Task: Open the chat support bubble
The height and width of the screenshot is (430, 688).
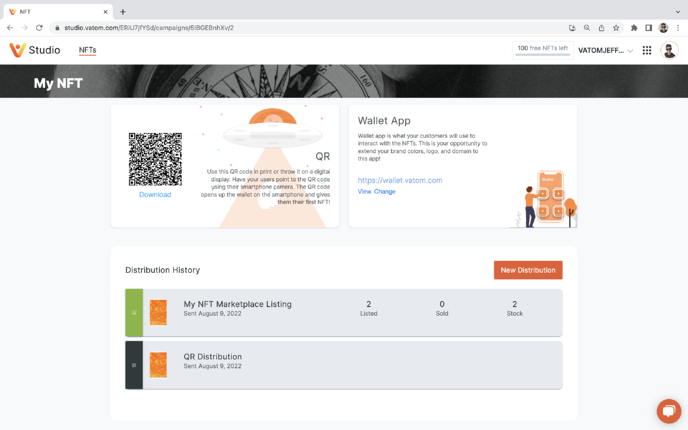Action: tap(669, 411)
